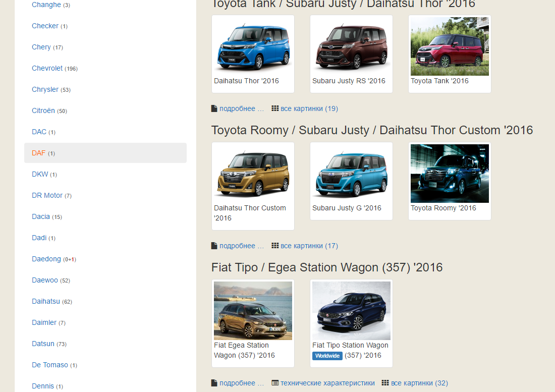Open 'все картинки (17)' gallery link
555x392 pixels.
click(309, 246)
